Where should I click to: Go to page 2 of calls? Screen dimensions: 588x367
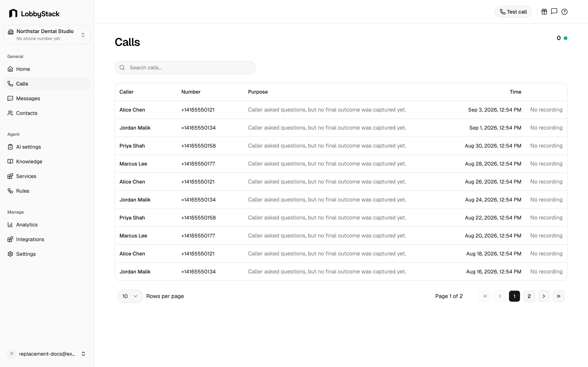[x=529, y=296]
